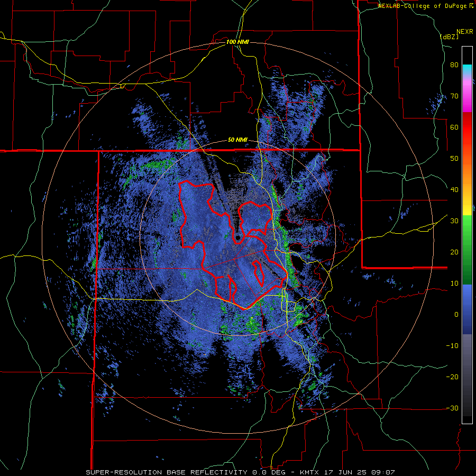Click the 30 value on the dBZ scale
Viewport: 476px width, 476px height.
(454, 221)
